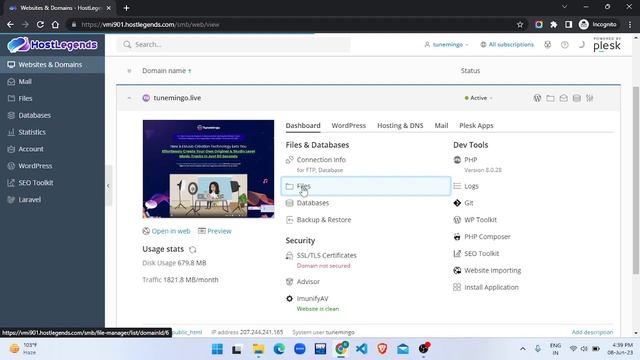Collapse the tunemingo.live domain row
Image resolution: width=640 pixels, height=360 pixels.
coord(129,98)
